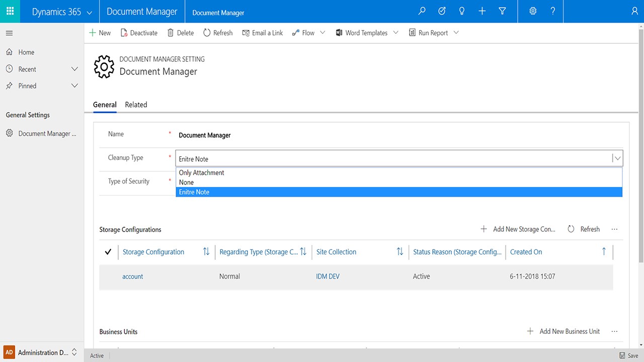Open the Administration area switcher
Screen dimensions: 644x362
coord(42,352)
